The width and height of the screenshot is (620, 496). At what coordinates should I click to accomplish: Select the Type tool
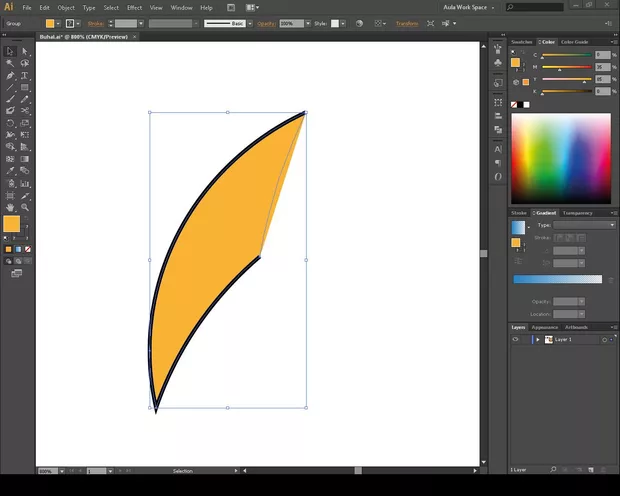click(24, 75)
